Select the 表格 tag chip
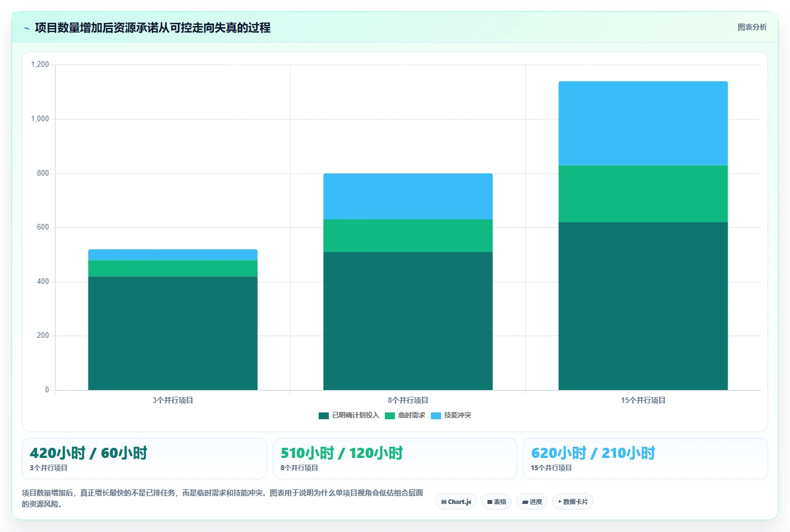The width and height of the screenshot is (790, 532). pos(497,502)
